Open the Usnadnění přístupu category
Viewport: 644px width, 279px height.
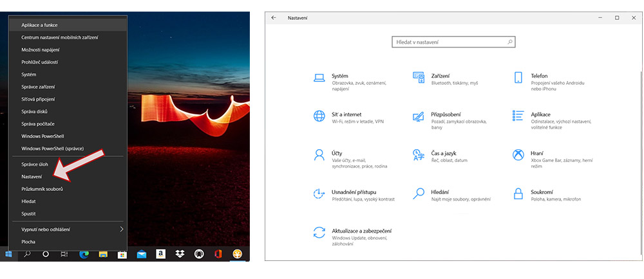tap(354, 192)
